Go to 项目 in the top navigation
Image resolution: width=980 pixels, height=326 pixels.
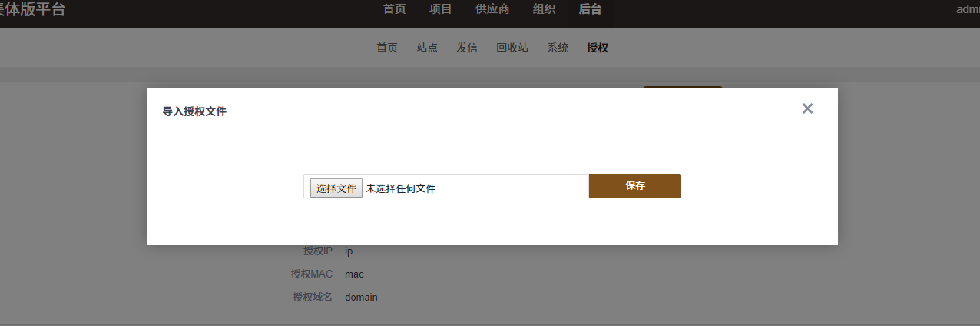click(x=440, y=9)
